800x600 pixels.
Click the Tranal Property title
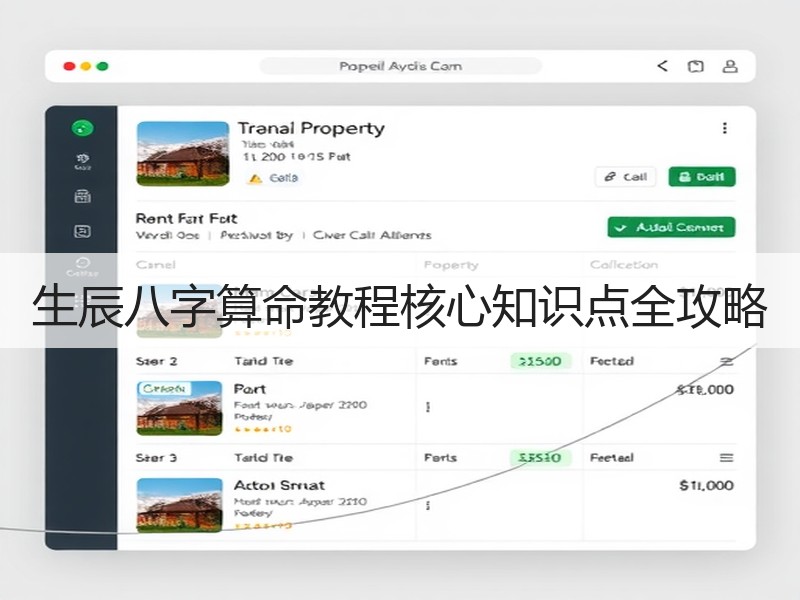(x=311, y=129)
